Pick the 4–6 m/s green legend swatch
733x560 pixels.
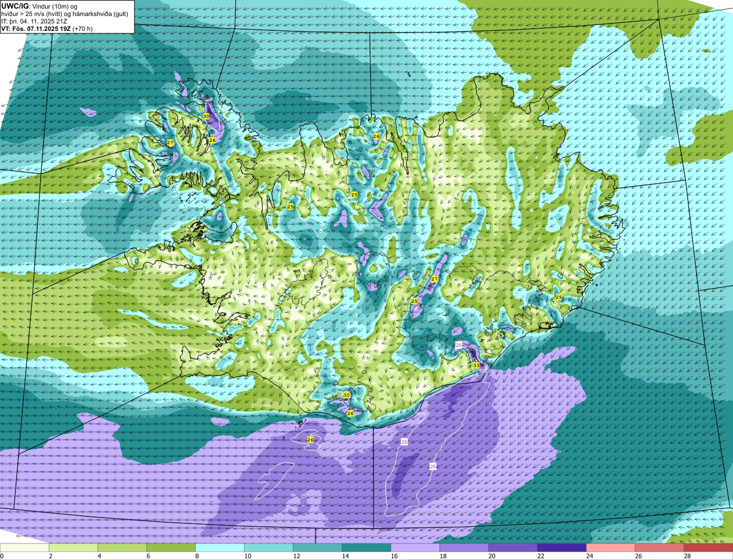point(122,547)
